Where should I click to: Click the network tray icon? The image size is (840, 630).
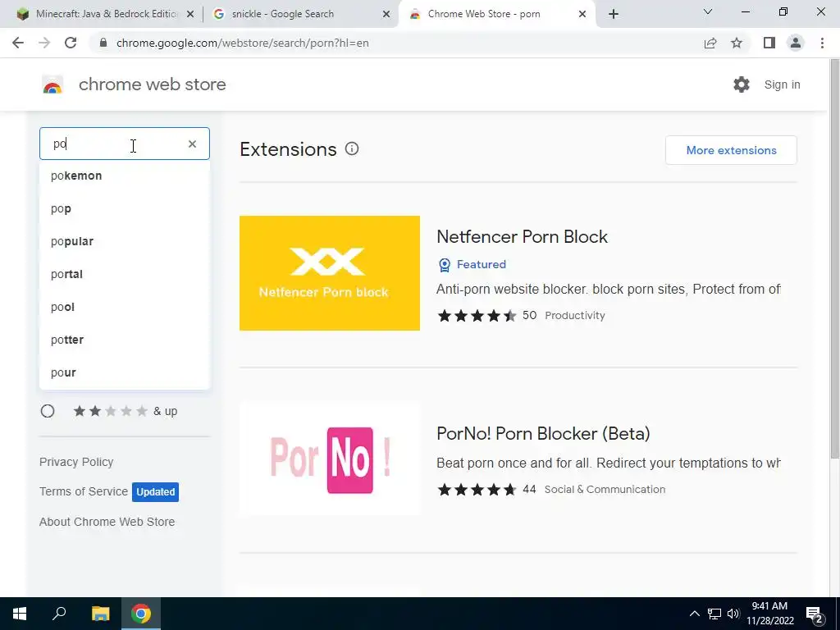pos(714,614)
